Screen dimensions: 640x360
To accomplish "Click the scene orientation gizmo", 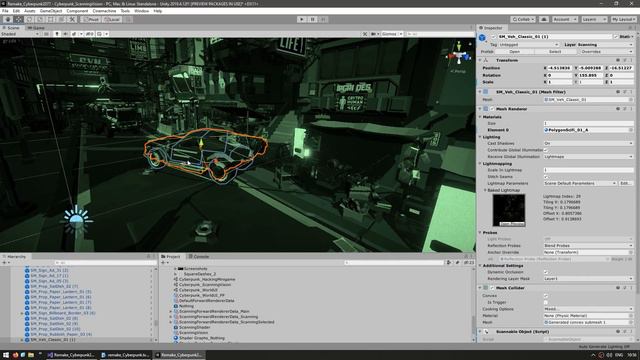I will tap(458, 55).
